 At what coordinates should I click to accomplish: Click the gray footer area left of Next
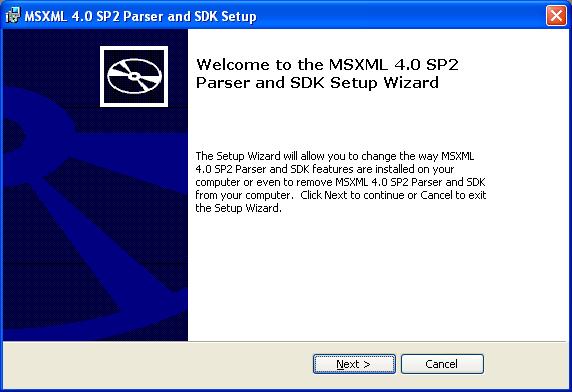[x=157, y=364]
